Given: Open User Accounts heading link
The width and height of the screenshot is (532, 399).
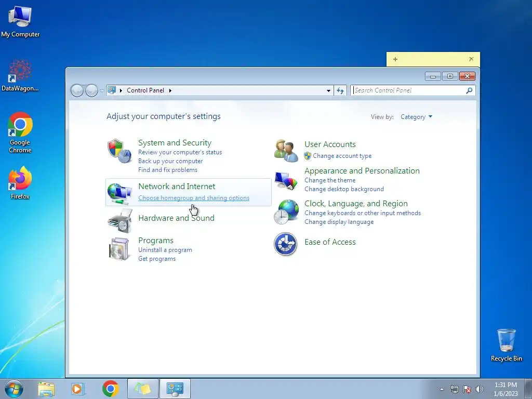Looking at the screenshot, I should (x=330, y=144).
